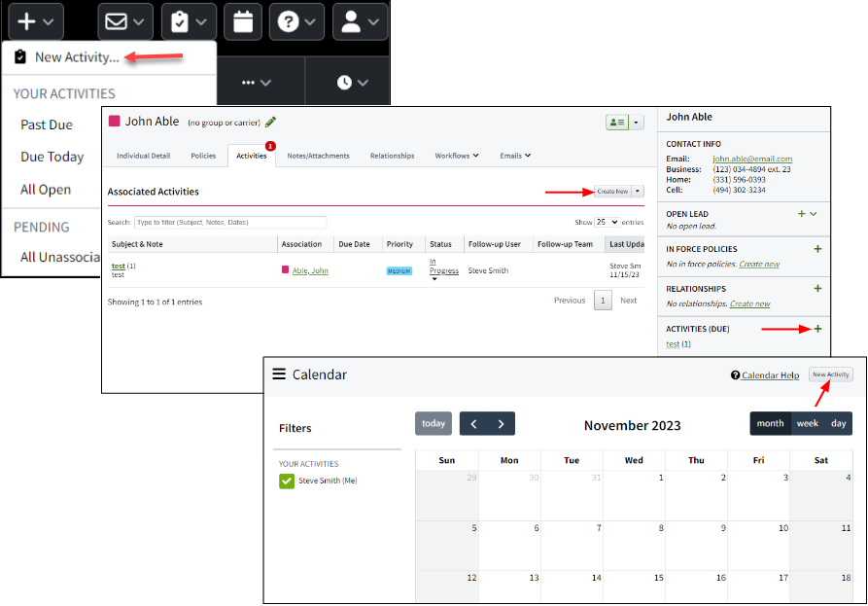Open the Show 25 entries dropdown
Screen dimensions: 868x606
tap(607, 222)
